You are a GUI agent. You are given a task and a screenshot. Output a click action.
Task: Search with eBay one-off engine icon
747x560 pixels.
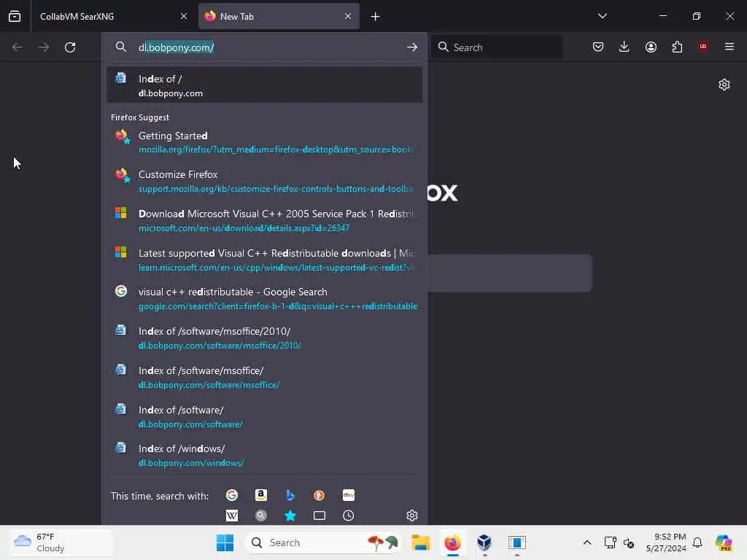(x=348, y=495)
